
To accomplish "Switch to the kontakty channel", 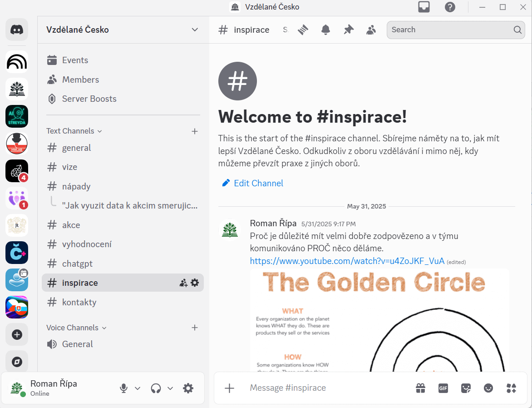I will click(123, 302).
